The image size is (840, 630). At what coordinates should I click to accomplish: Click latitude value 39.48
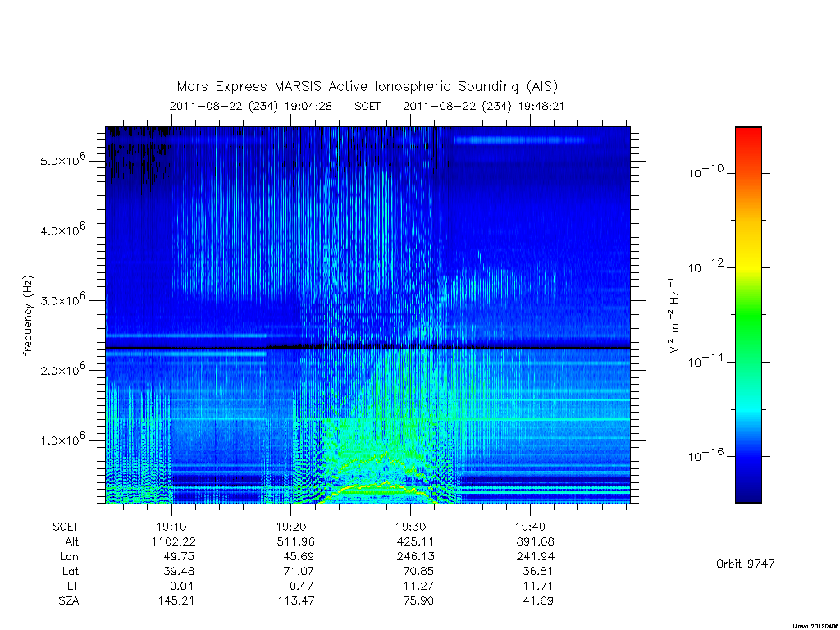tap(179, 571)
